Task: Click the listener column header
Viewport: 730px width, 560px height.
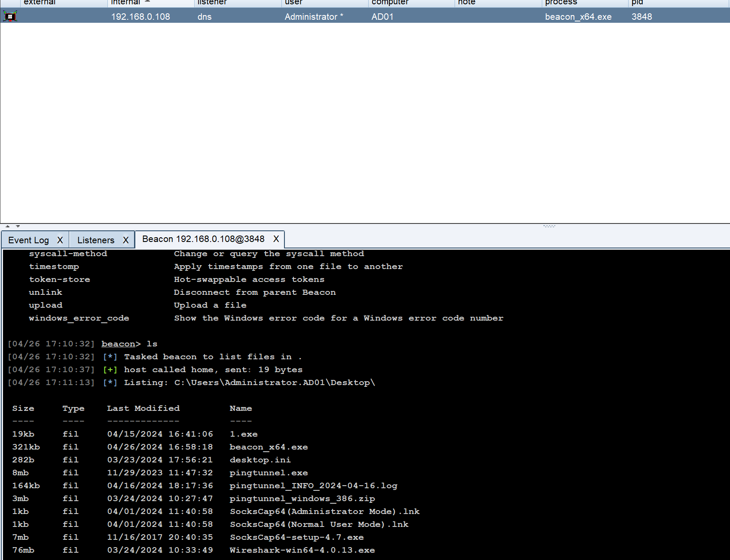Action: (212, 3)
